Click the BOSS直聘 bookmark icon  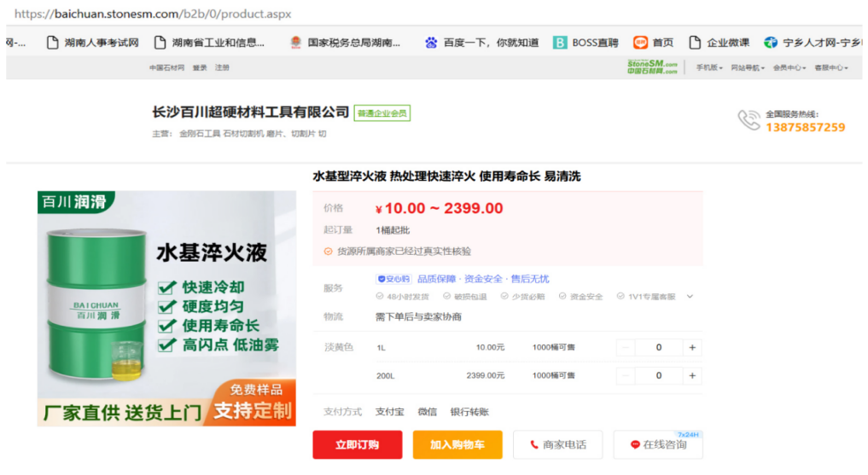click(x=560, y=43)
